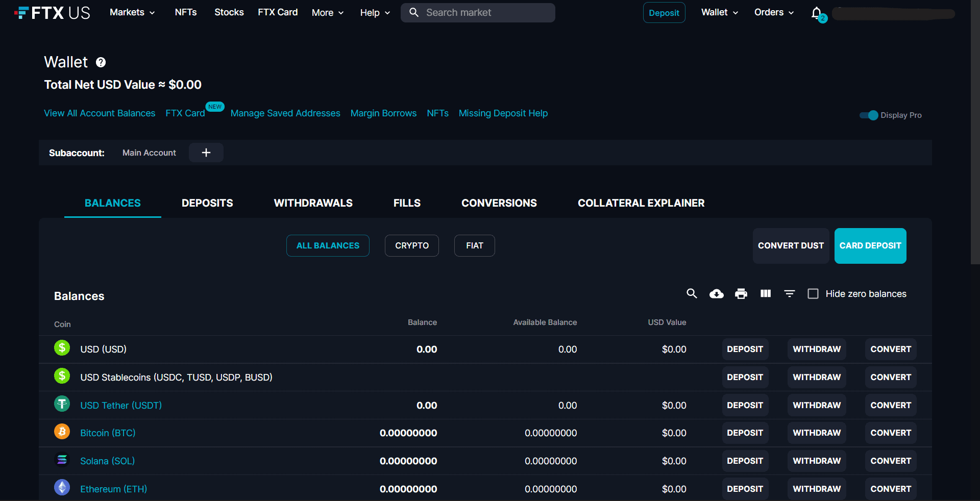Withdraw USD (USD)
This screenshot has width=980, height=501.
817,349
